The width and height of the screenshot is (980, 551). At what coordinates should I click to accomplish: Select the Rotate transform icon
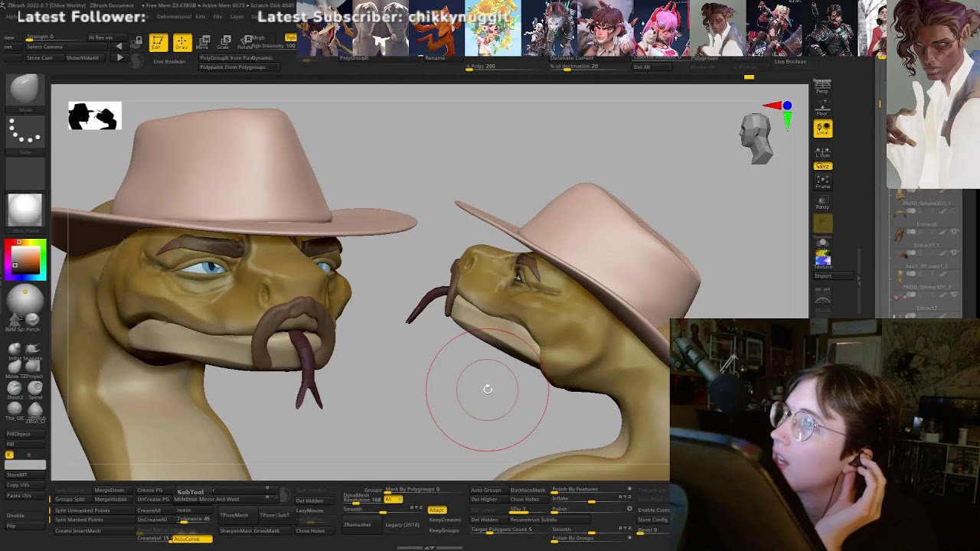[x=247, y=42]
